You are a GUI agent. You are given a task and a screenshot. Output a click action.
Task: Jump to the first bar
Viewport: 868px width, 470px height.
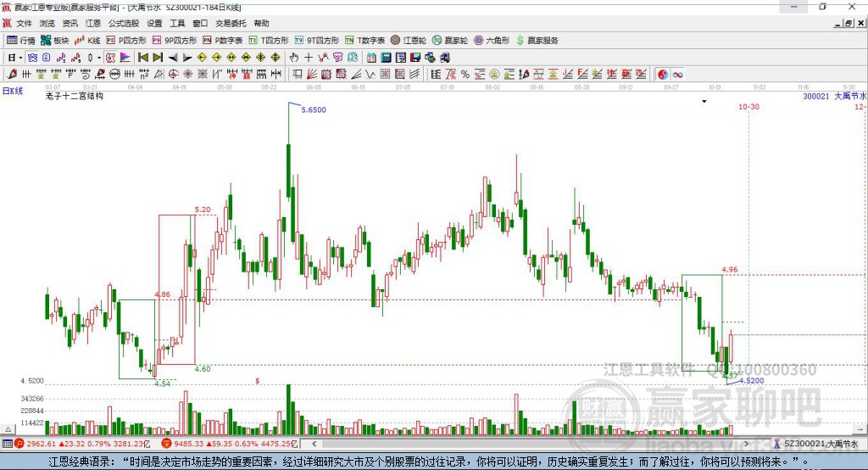click(x=142, y=58)
